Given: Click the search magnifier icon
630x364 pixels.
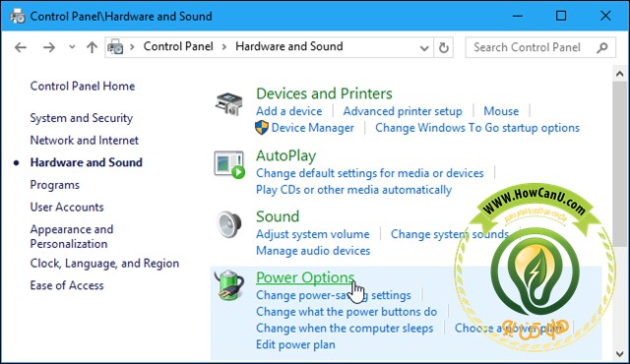Looking at the screenshot, I should pyautogui.click(x=601, y=48).
